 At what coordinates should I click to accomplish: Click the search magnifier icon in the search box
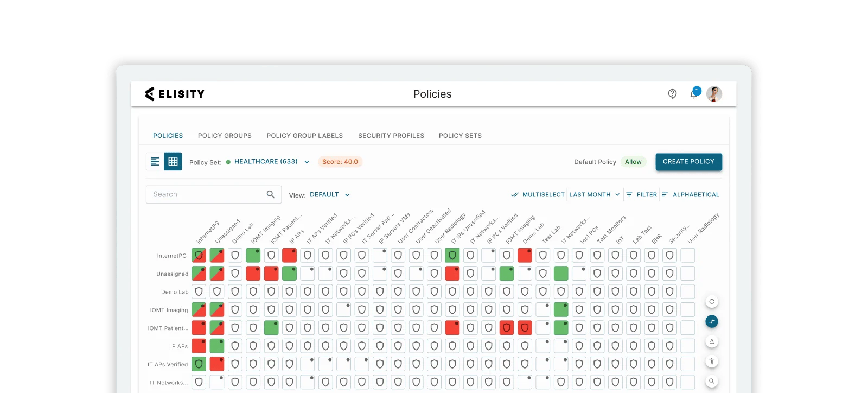[x=271, y=194]
